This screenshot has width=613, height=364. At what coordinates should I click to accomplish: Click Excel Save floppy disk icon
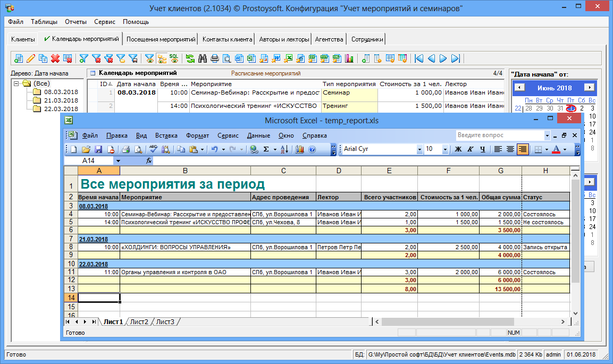pyautogui.click(x=98, y=149)
